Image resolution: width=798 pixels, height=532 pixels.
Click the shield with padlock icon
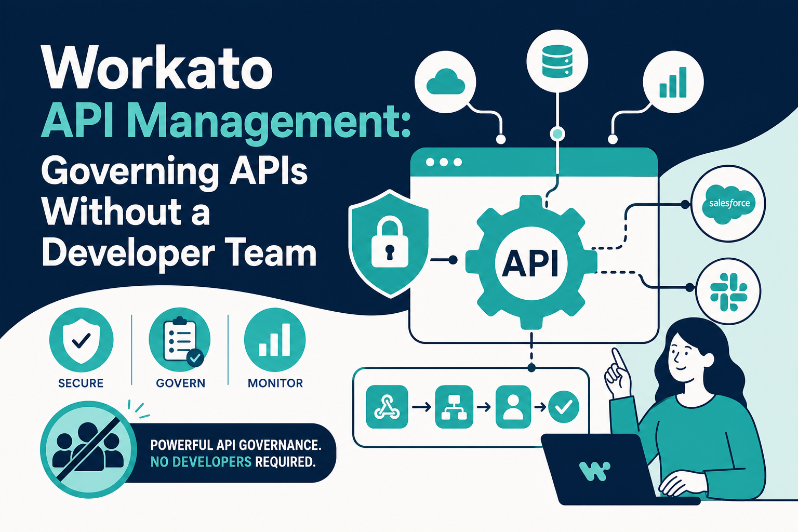389,243
